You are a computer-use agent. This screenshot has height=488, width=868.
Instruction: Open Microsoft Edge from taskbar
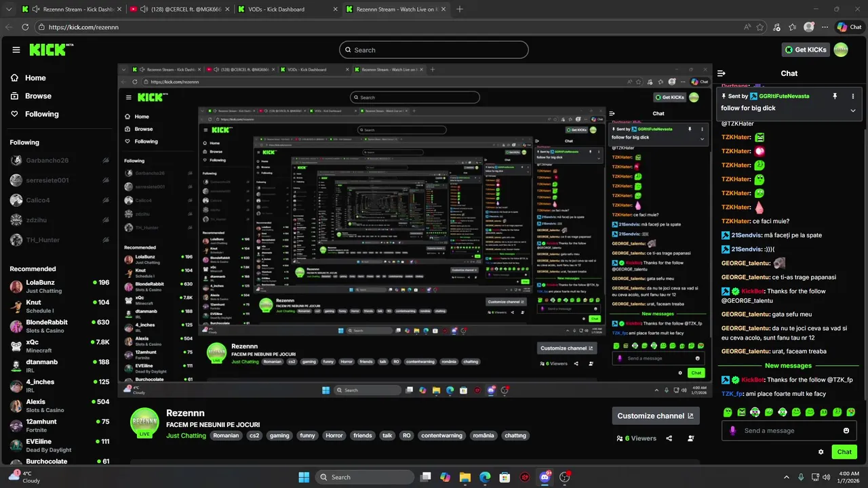(485, 477)
